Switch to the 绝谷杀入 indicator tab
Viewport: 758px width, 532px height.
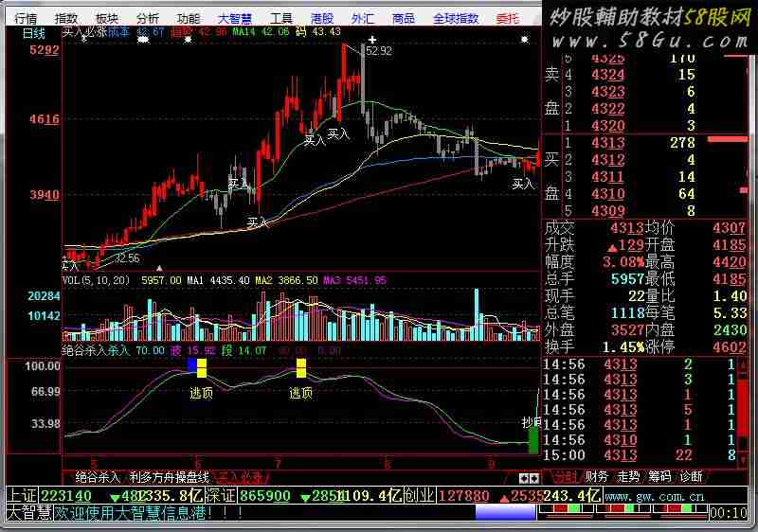pyautogui.click(x=98, y=477)
